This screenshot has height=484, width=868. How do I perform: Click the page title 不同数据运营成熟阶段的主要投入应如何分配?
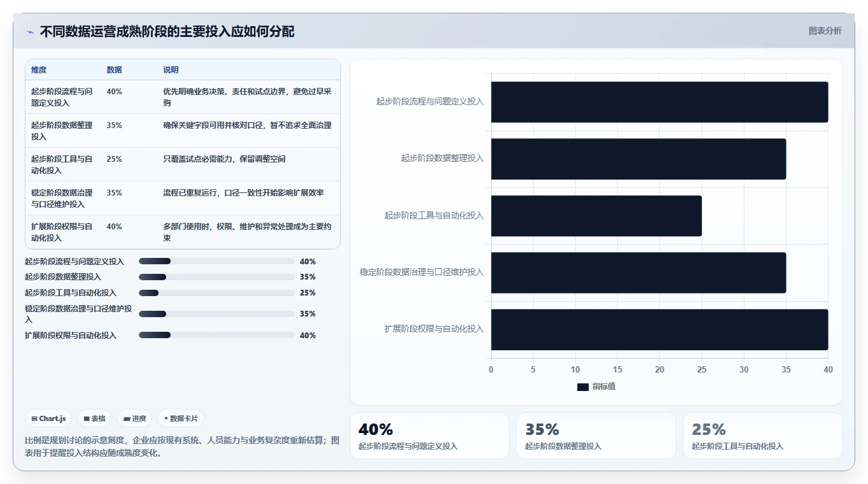click(x=167, y=32)
